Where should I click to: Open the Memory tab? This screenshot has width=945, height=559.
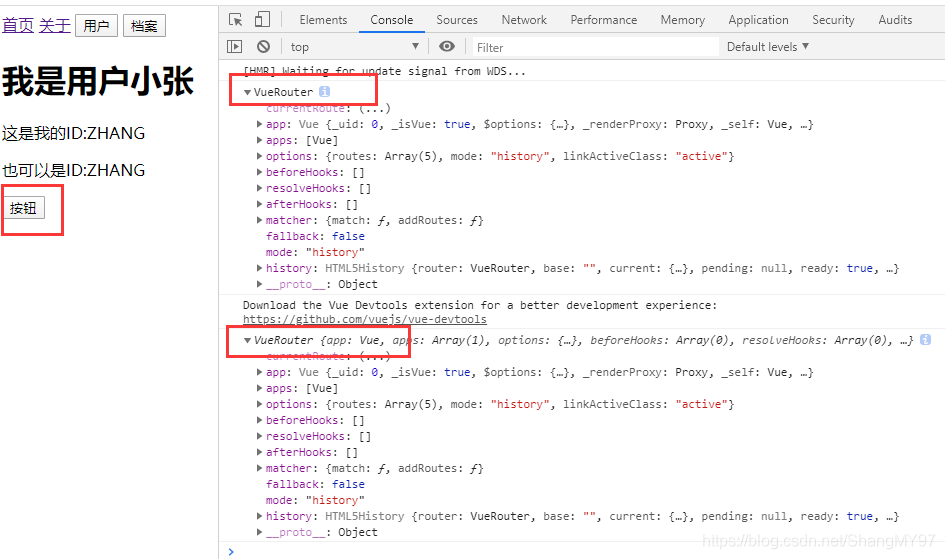[682, 20]
